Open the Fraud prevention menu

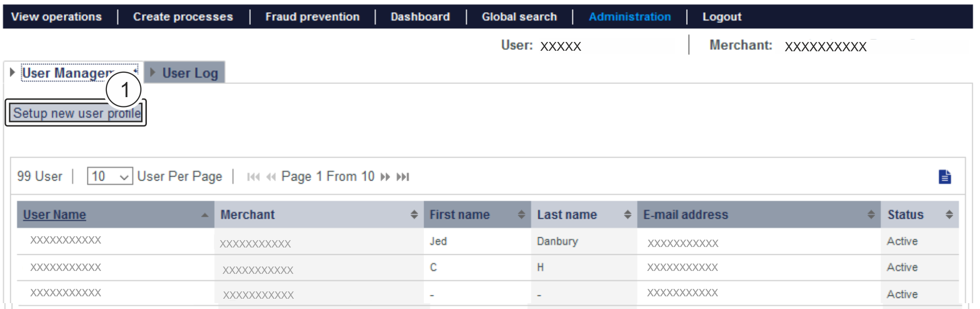click(x=312, y=17)
